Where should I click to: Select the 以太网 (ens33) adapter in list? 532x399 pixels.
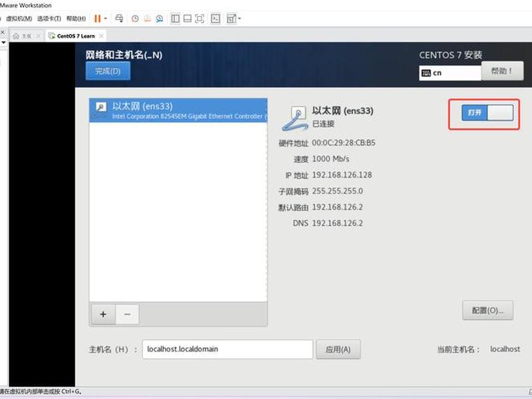178,110
